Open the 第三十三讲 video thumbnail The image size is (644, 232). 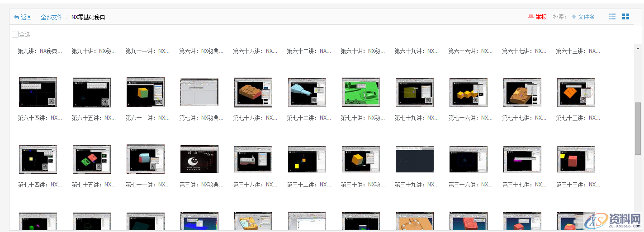[x=576, y=159]
